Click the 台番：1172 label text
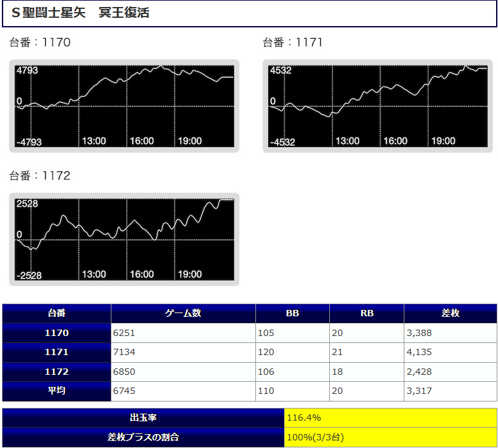Viewport: 498px width, 448px height. [39, 176]
